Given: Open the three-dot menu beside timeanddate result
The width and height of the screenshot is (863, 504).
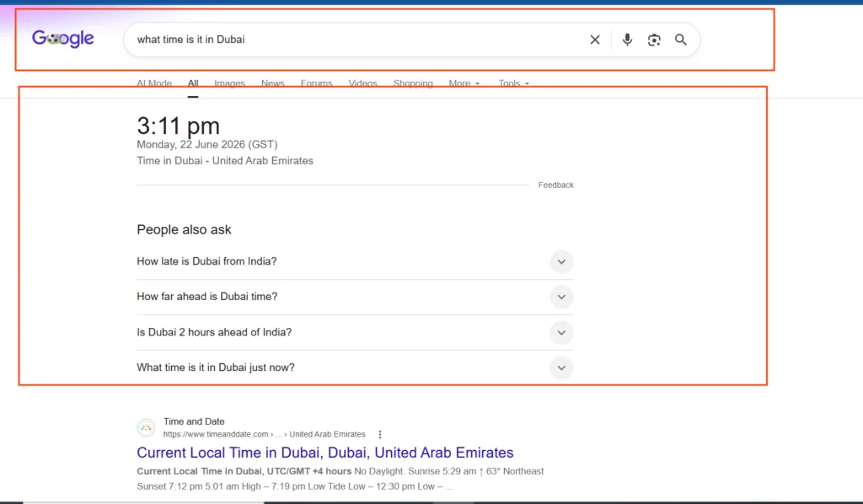Looking at the screenshot, I should click(x=380, y=434).
